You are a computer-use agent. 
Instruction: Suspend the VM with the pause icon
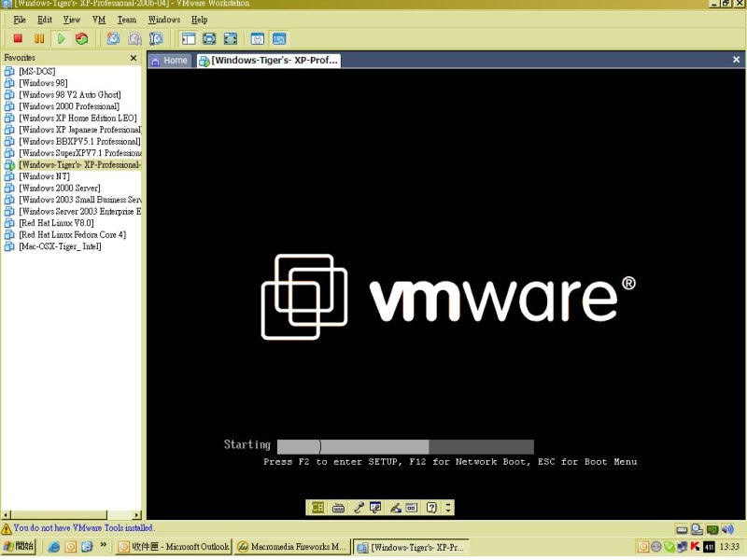click(39, 38)
